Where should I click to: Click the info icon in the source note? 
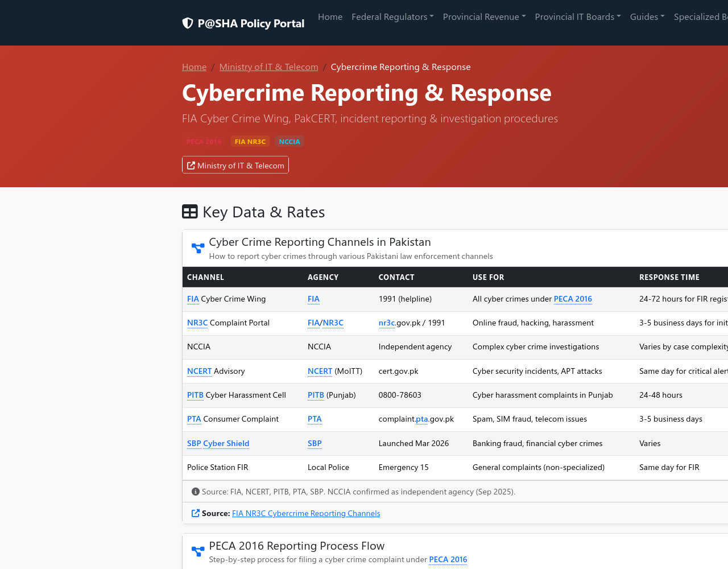coord(196,492)
